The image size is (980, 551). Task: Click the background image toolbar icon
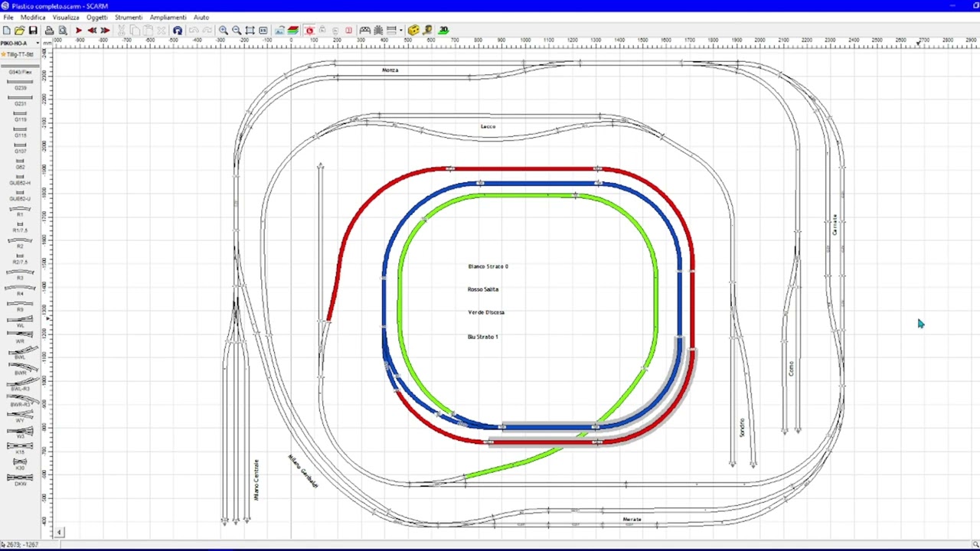pyautogui.click(x=279, y=31)
